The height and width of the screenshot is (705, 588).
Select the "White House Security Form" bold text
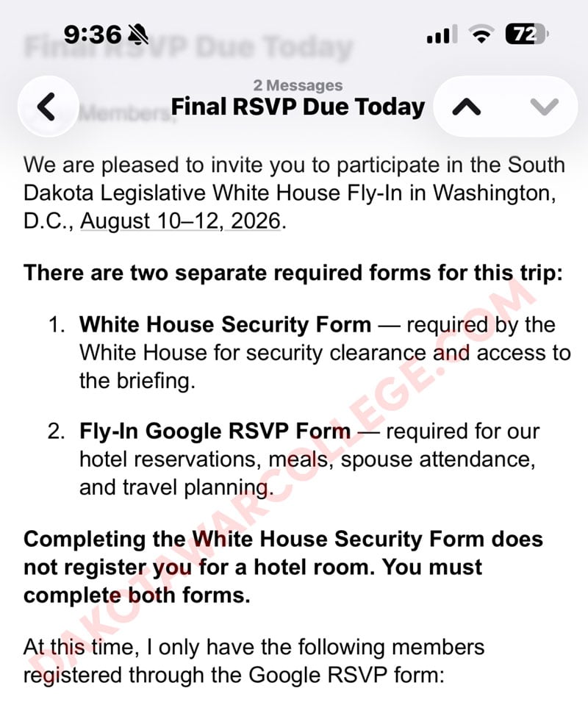click(225, 324)
